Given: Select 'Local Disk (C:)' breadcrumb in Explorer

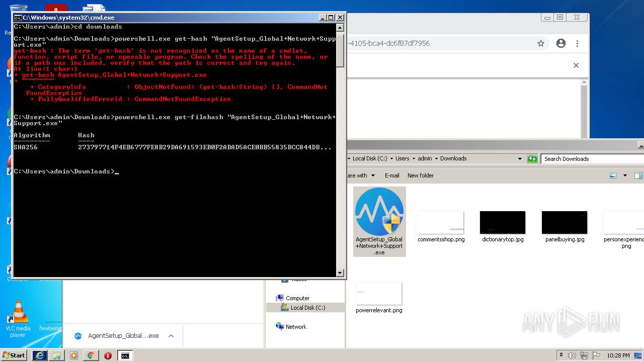Looking at the screenshot, I should click(x=370, y=158).
